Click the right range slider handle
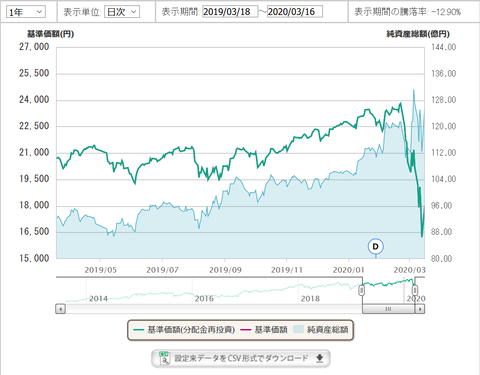This screenshot has width=480, height=375. pyautogui.click(x=415, y=290)
